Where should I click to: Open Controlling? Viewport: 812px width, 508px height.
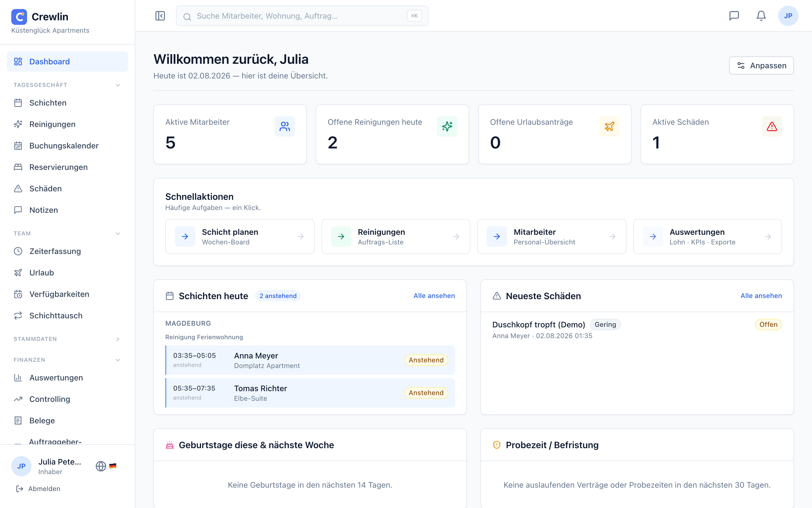tap(67, 399)
